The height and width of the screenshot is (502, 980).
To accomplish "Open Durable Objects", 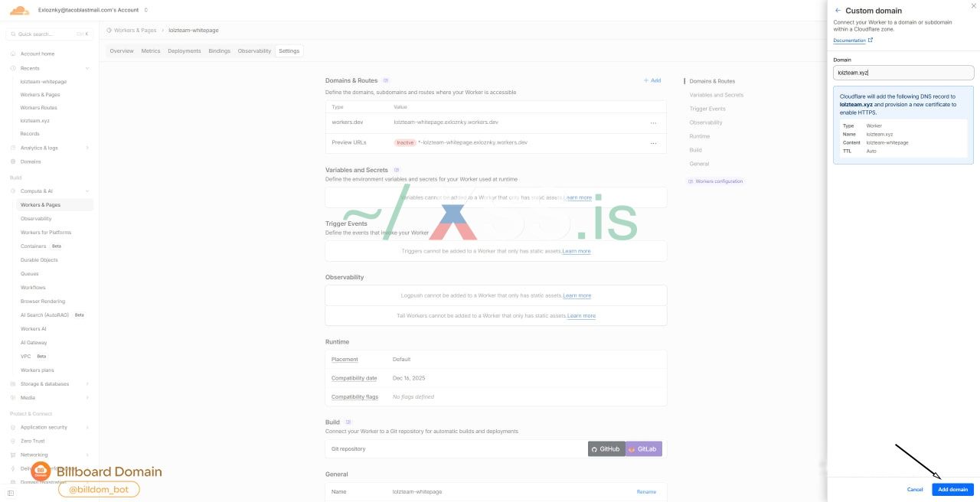I will [x=39, y=260].
